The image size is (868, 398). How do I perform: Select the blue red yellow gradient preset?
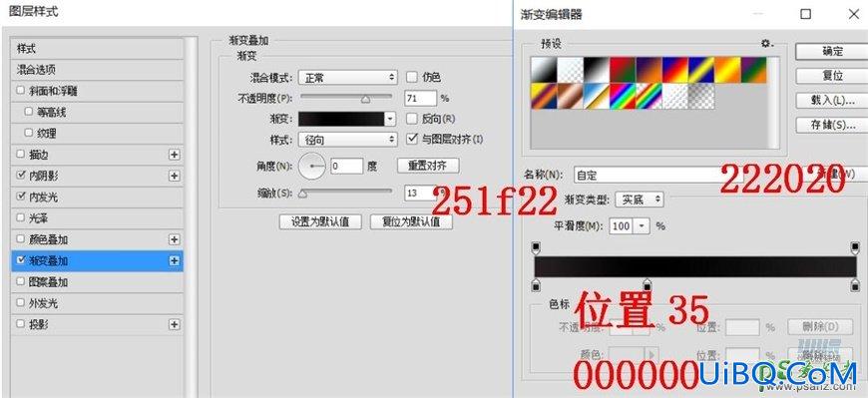pos(674,70)
